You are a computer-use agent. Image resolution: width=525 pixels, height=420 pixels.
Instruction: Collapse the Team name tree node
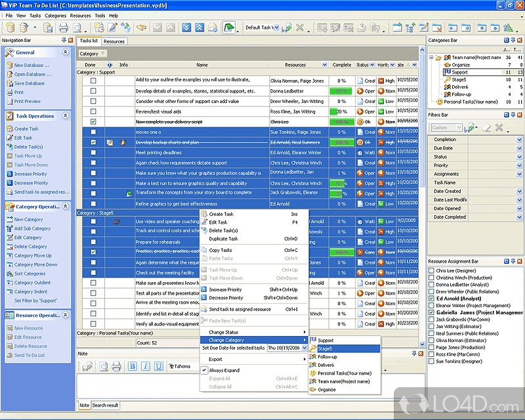(x=432, y=57)
